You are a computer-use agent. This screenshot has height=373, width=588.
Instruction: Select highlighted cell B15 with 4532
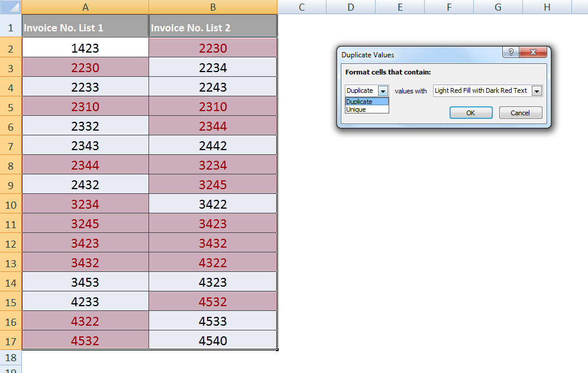213,301
